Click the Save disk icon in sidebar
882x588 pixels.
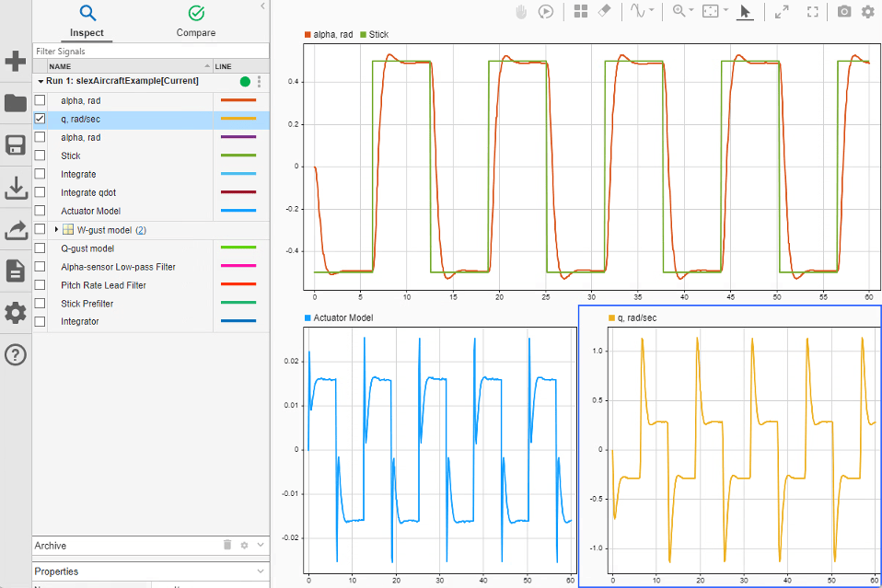click(15, 145)
